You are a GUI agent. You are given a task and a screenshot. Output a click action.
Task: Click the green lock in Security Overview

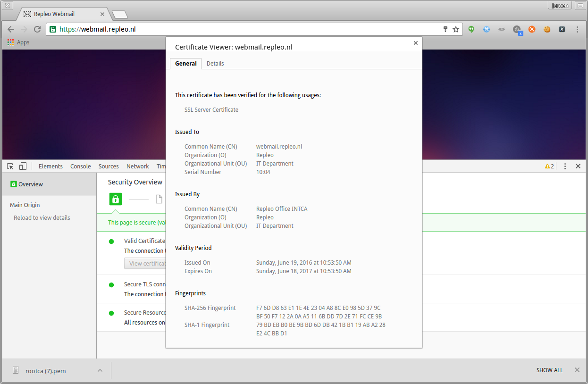116,199
